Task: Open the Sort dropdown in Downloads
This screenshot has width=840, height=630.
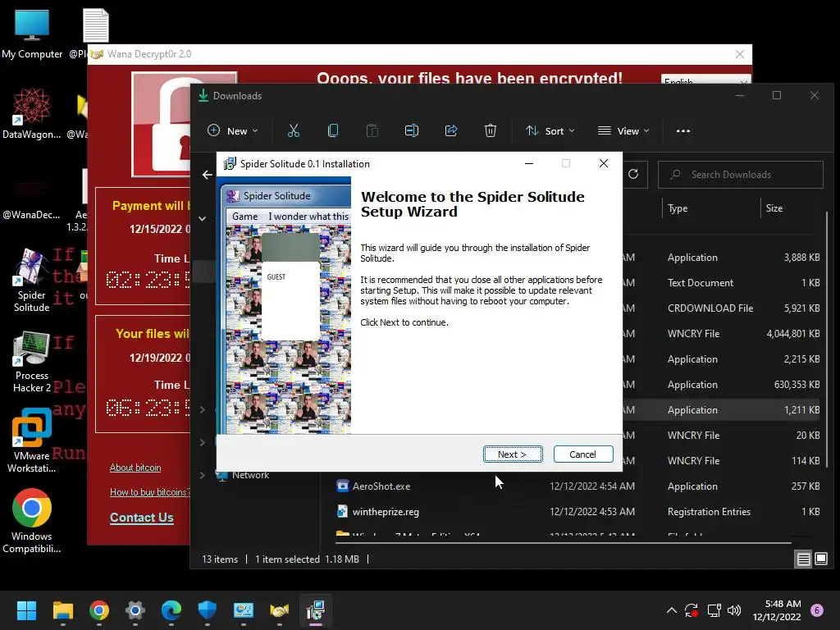Action: (x=550, y=130)
